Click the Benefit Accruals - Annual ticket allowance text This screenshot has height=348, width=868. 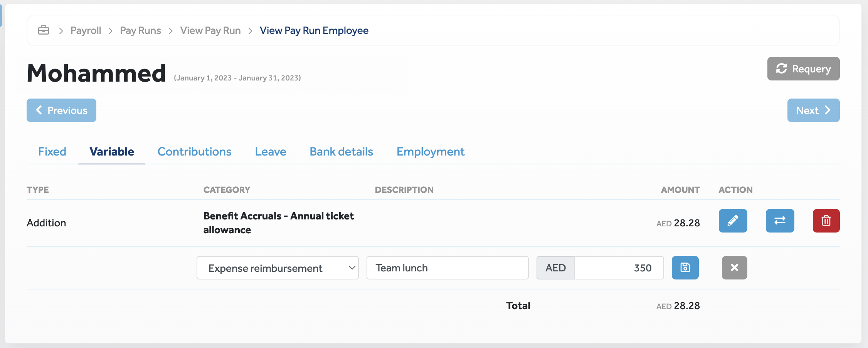click(x=278, y=223)
